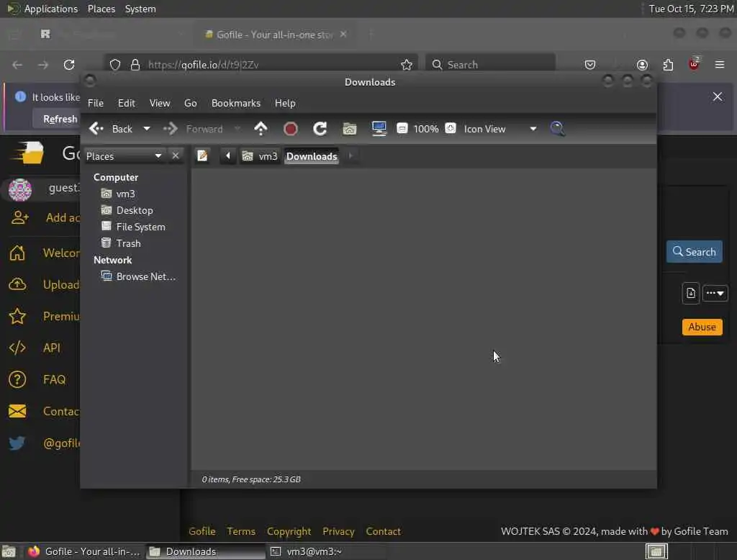Open file search magnifier in Caja
This screenshot has height=560, width=737.
(558, 128)
